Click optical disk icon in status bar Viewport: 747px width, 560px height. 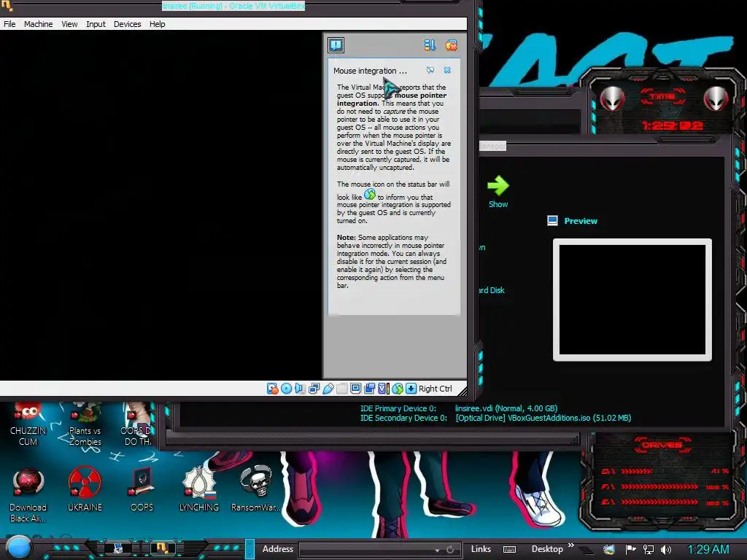pos(286,389)
